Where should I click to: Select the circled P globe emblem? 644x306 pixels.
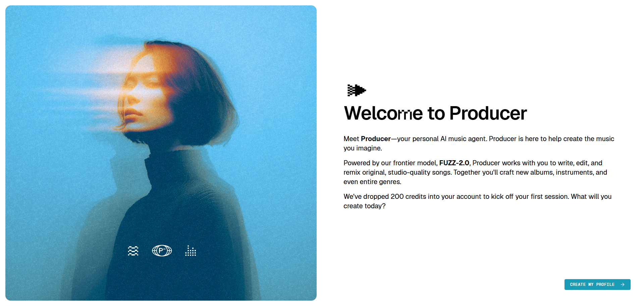162,251
